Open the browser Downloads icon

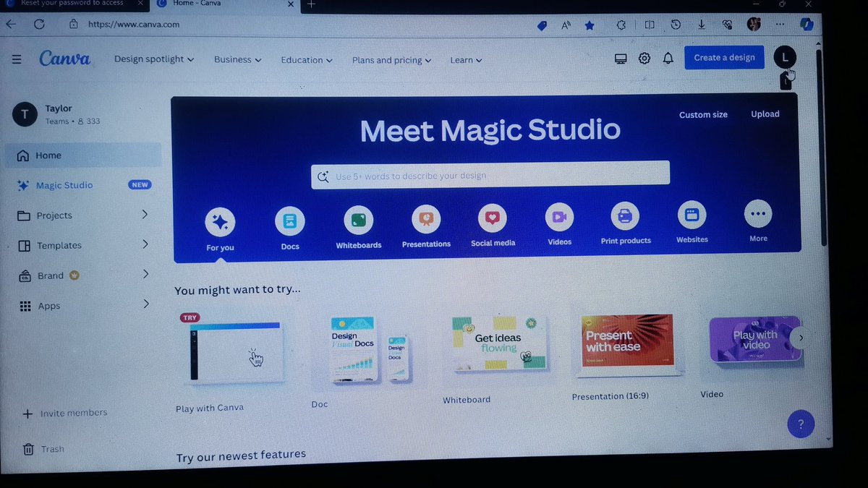click(702, 25)
